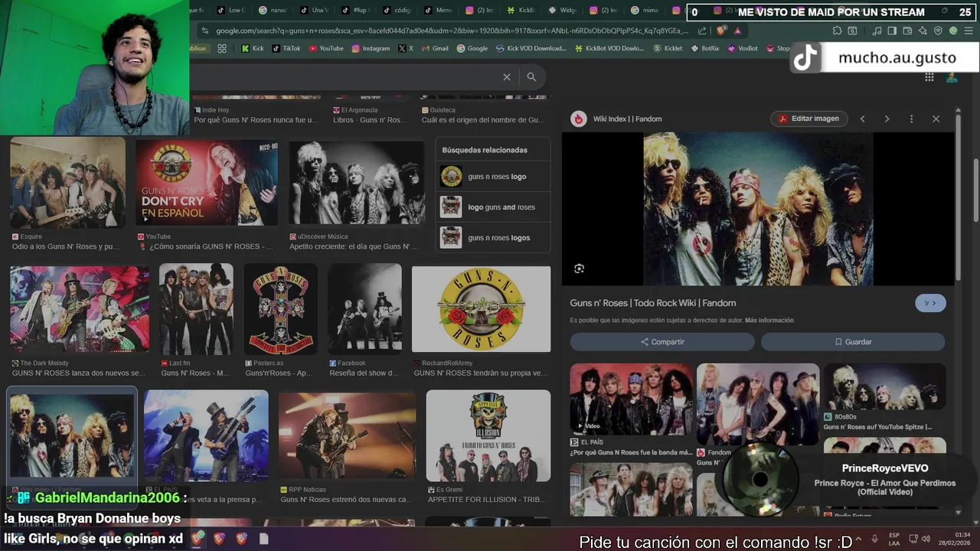The width and height of the screenshot is (980, 551).
Task: Click the large previewed band image
Action: click(x=758, y=209)
